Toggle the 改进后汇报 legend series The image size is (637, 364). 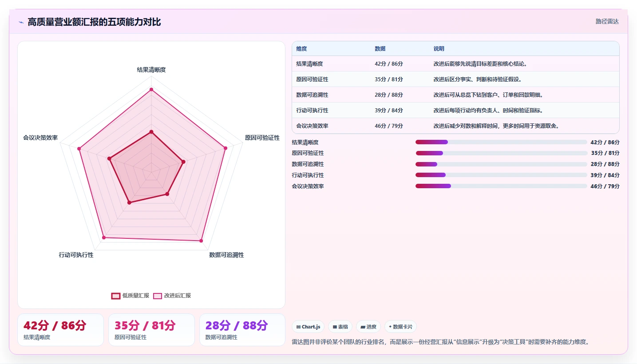point(172,296)
